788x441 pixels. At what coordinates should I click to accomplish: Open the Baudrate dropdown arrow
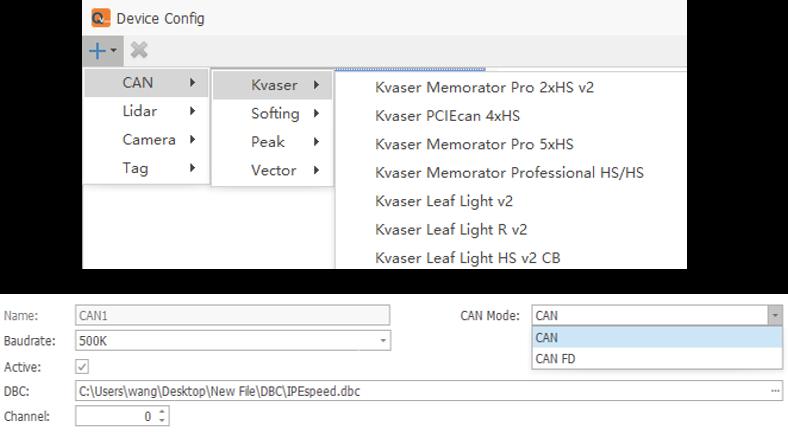[x=383, y=341]
